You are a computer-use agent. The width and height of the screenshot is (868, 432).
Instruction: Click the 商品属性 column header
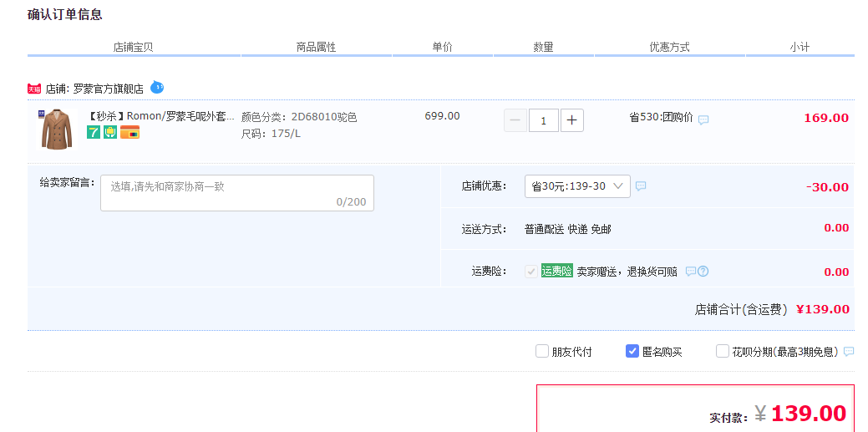tap(316, 47)
